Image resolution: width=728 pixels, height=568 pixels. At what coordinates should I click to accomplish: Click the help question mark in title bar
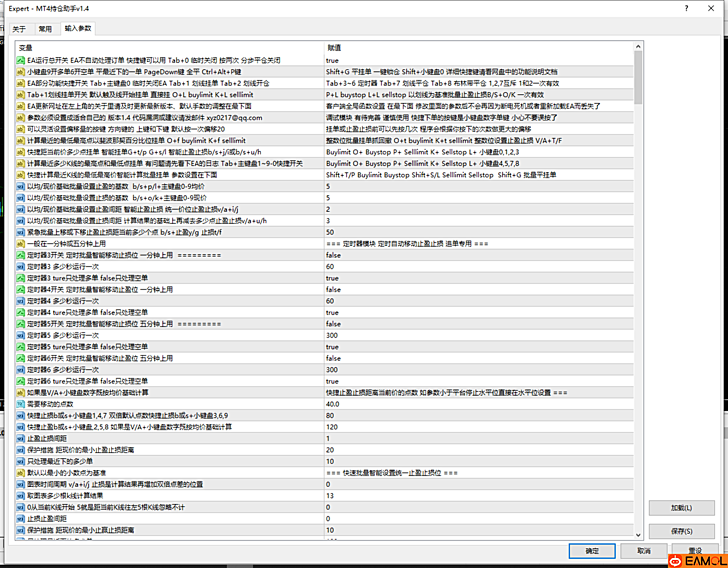tap(686, 8)
